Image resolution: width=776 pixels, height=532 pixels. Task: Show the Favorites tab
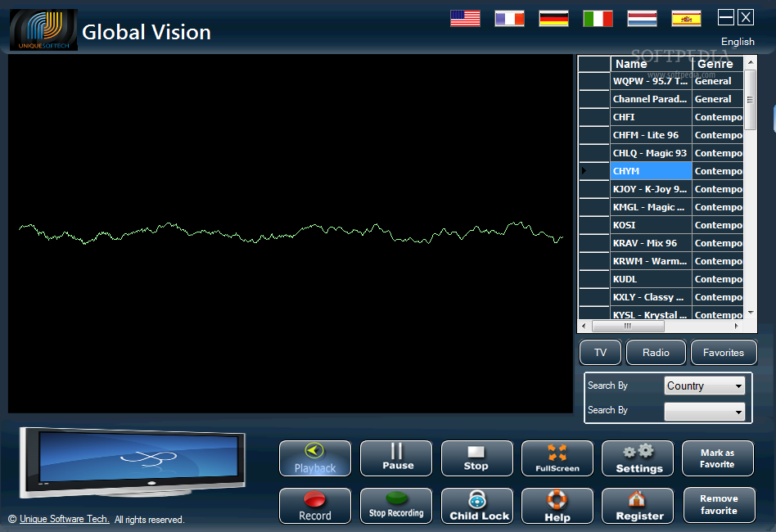click(x=724, y=353)
